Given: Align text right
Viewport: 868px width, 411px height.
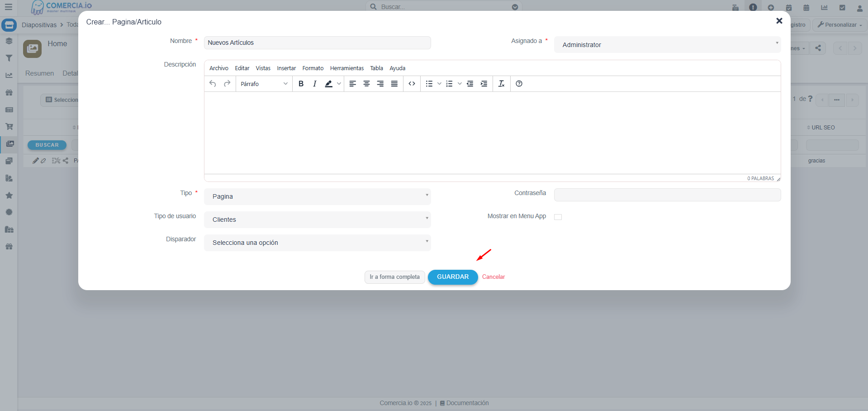Looking at the screenshot, I should coord(380,84).
